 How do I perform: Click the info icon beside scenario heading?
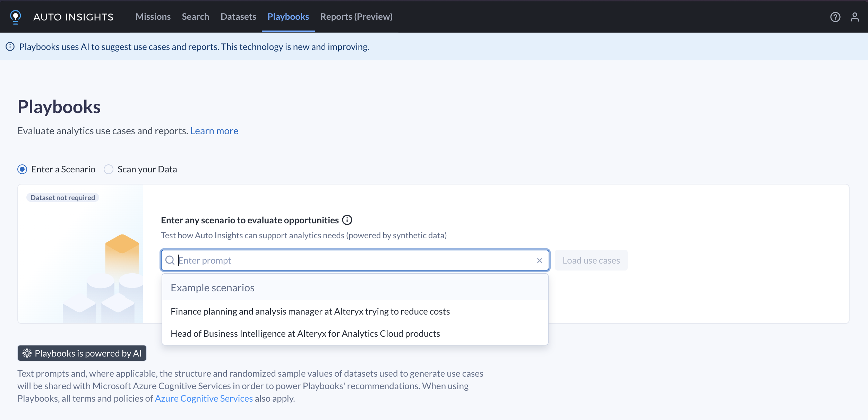click(x=347, y=220)
